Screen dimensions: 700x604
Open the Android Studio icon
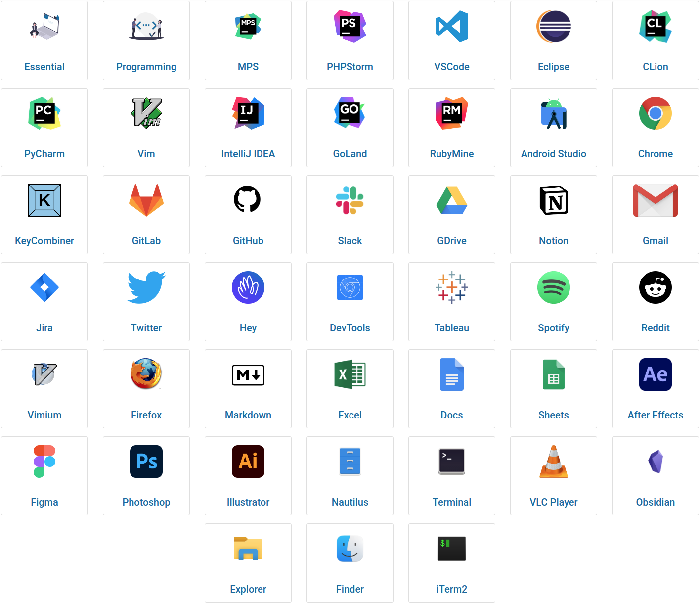(554, 113)
